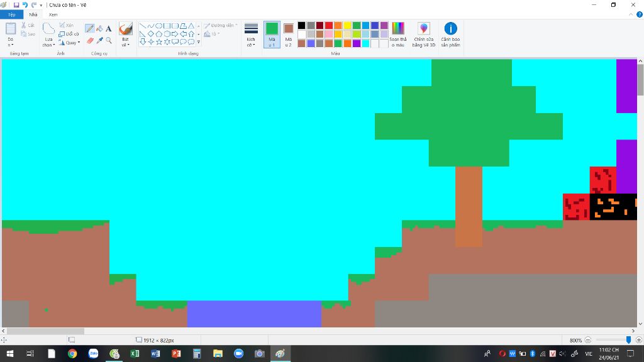Open Word from the taskbar
The height and width of the screenshot is (362, 644).
pos(156,353)
